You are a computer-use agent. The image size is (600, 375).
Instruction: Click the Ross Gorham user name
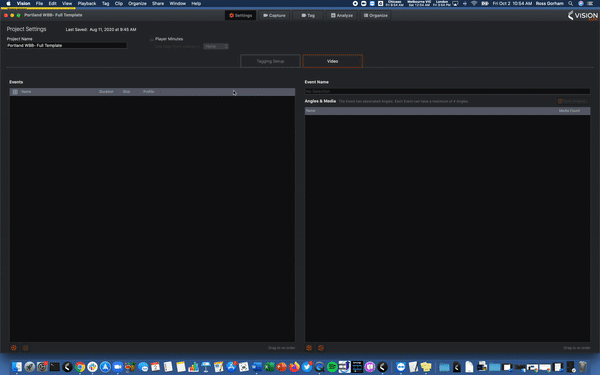coord(549,3)
